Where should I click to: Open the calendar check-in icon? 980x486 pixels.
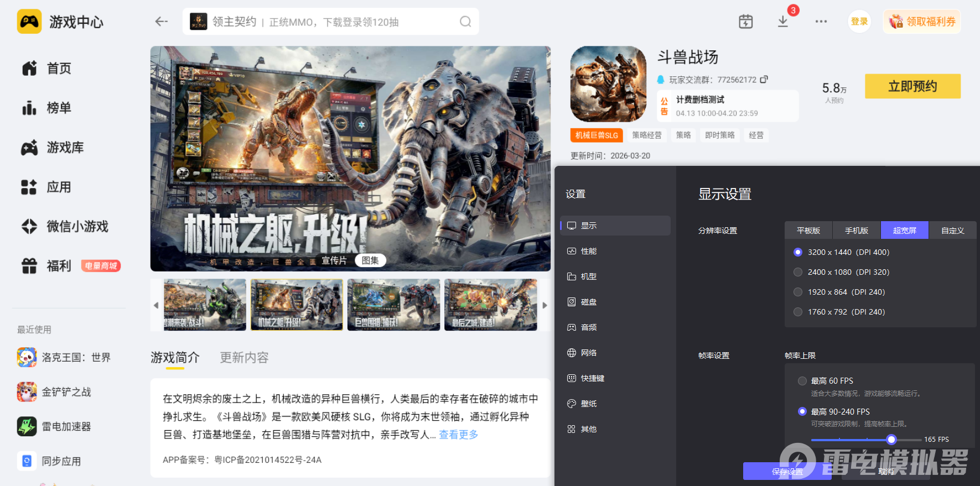pos(746,22)
